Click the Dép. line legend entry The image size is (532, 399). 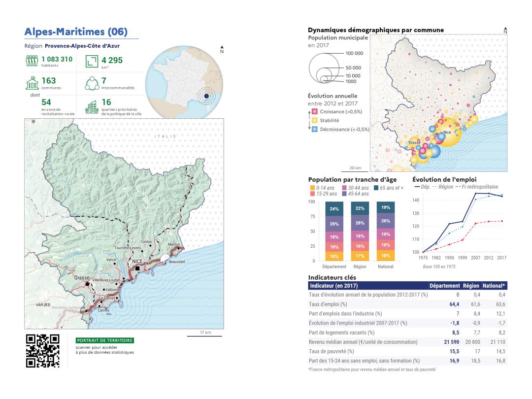422,187
